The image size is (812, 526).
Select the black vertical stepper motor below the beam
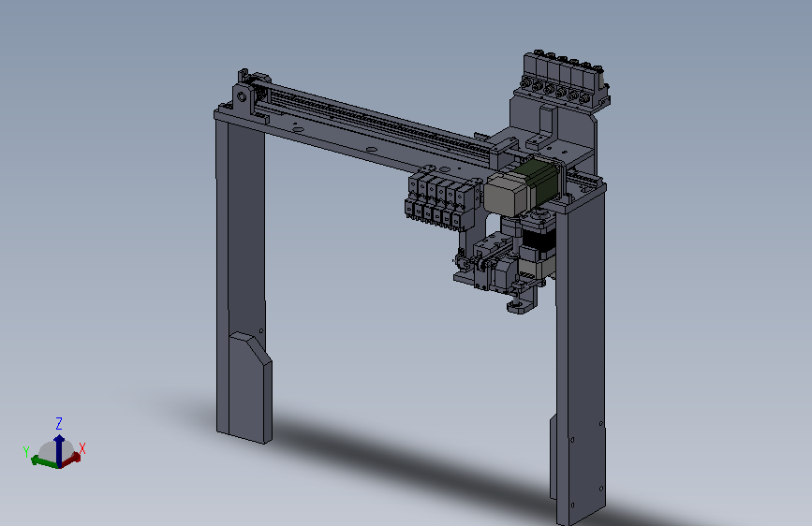[x=538, y=241]
